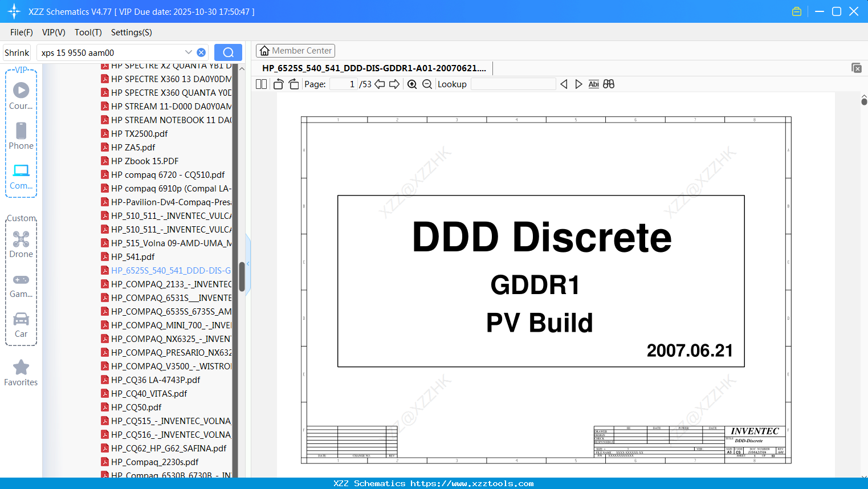Toggle the Abi match-case option

point(593,84)
